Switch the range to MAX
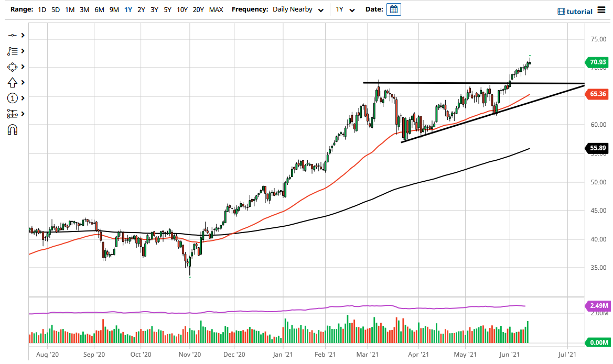 coord(216,9)
